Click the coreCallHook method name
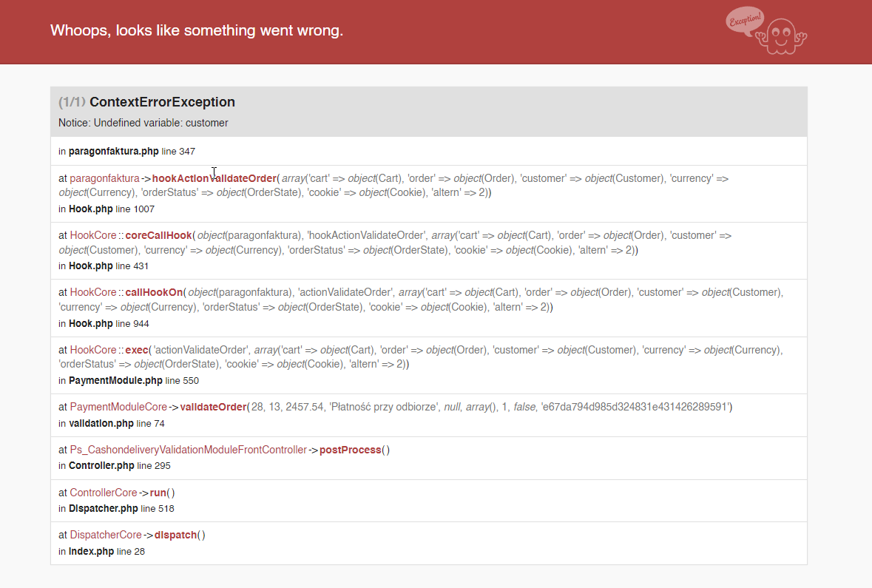The image size is (872, 588). [x=158, y=235]
